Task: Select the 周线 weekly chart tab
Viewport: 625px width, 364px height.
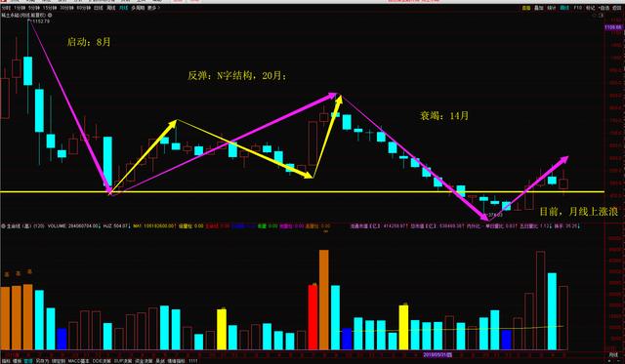Action: click(x=111, y=8)
